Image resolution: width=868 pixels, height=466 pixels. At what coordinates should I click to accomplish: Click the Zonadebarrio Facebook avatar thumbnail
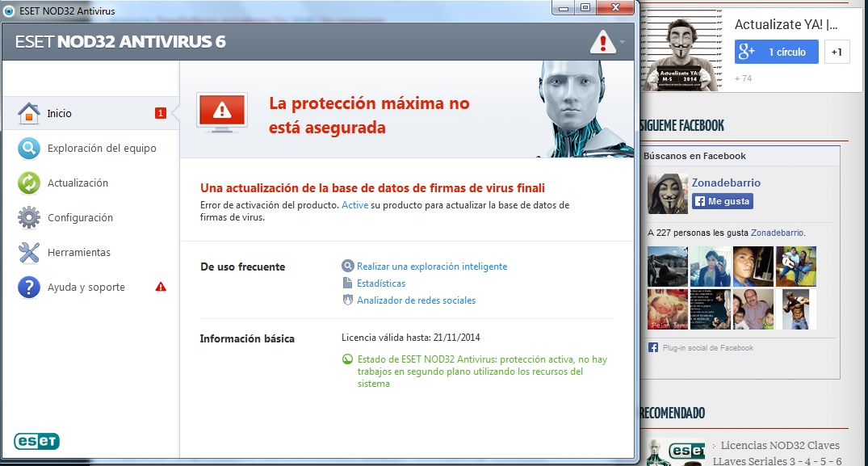[668, 194]
